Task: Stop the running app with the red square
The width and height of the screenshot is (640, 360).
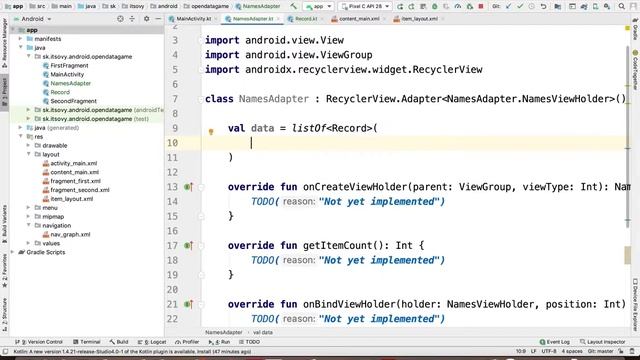Action: coord(481,7)
